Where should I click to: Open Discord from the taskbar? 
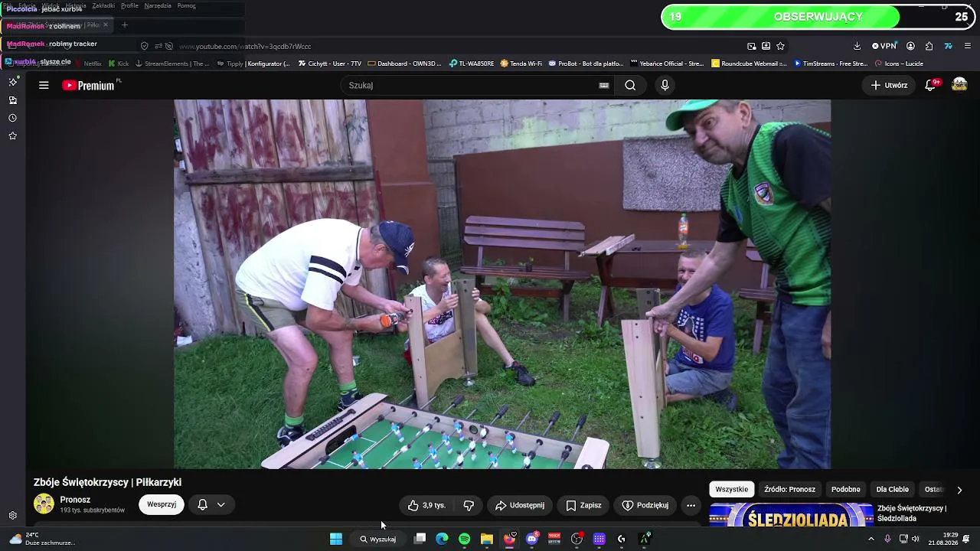(531, 539)
